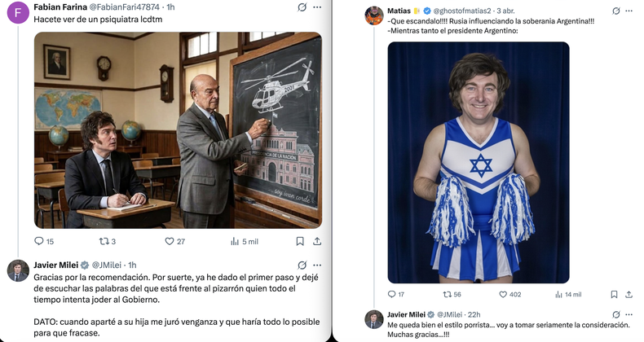Bookmark Fabian Farina's tweet

(300, 241)
